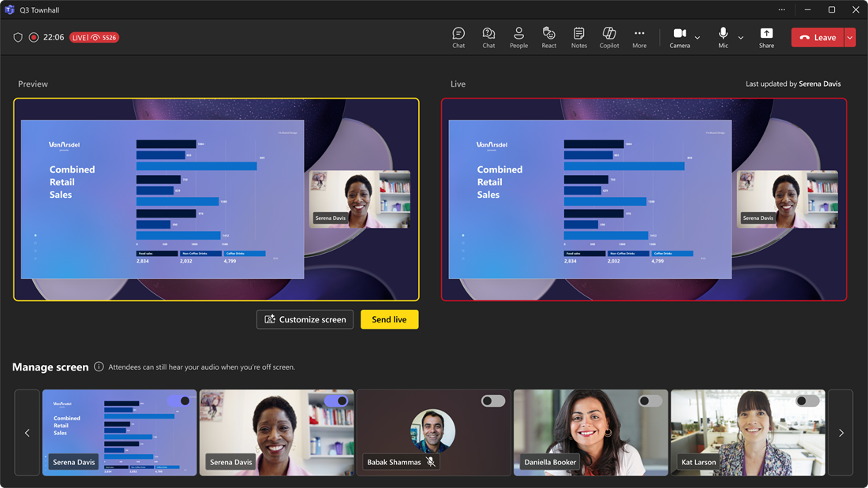868x488 pixels.
Task: Click the red recording indicator
Action: pyautogui.click(x=34, y=37)
